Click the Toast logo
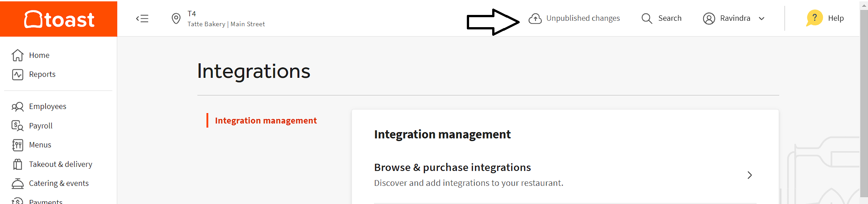Image resolution: width=868 pixels, height=204 pixels. 59,19
